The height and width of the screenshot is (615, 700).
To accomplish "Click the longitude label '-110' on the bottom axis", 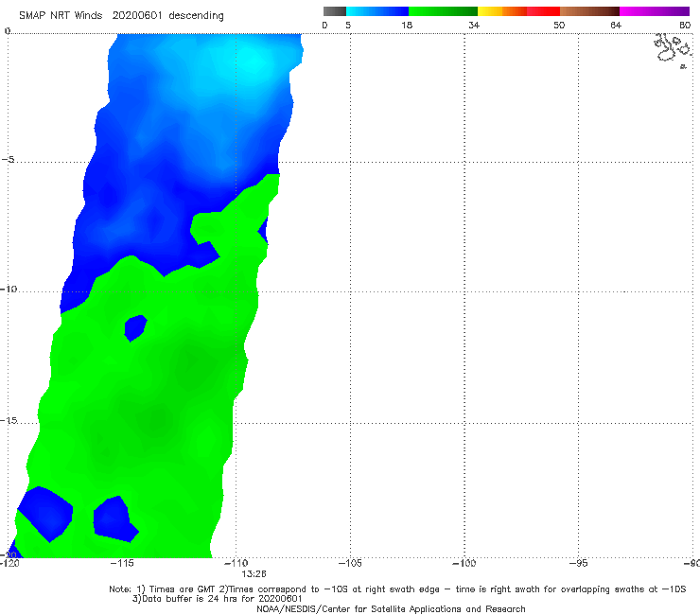I will (236, 563).
